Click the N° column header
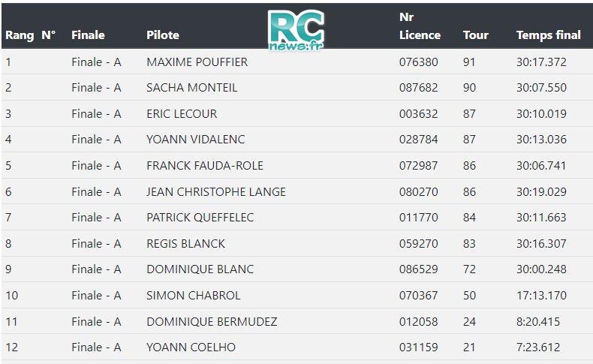The height and width of the screenshot is (364, 593). tap(48, 35)
